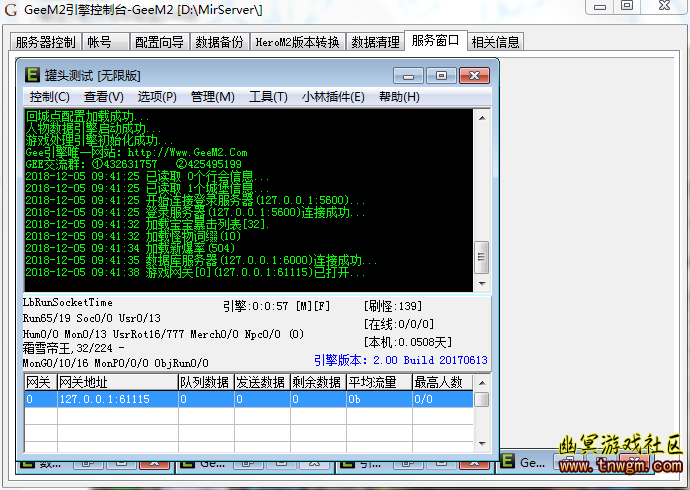690x490 pixels.
Task: Open the 管理(M) menu
Action: click(213, 97)
